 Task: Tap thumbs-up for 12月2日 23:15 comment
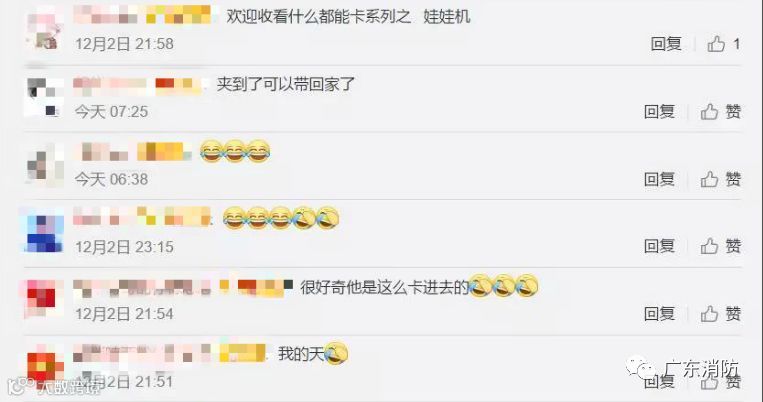709,246
